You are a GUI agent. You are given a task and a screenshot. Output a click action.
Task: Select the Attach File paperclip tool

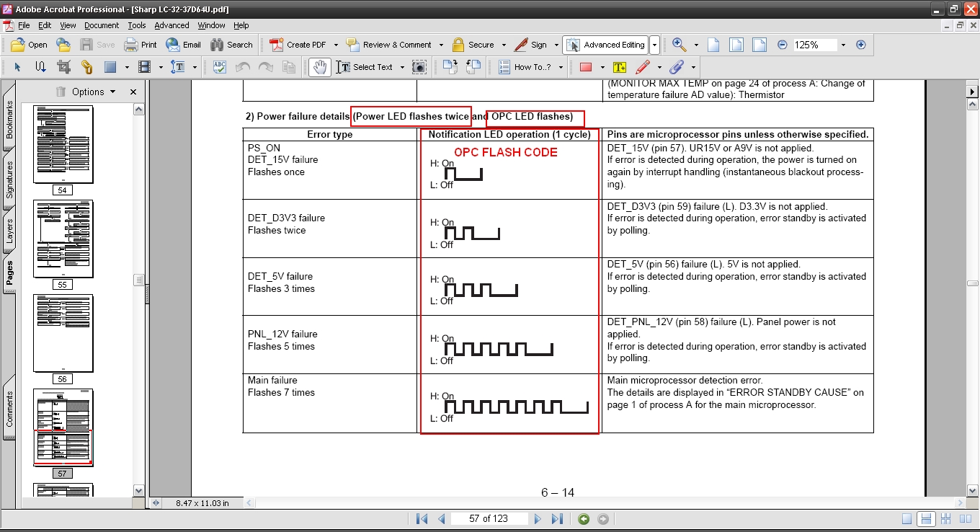point(677,67)
